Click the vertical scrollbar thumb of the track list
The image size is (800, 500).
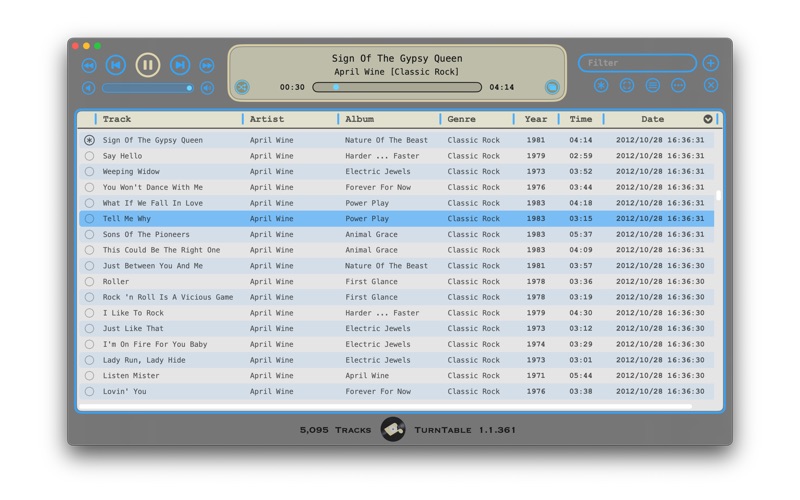[x=718, y=195]
